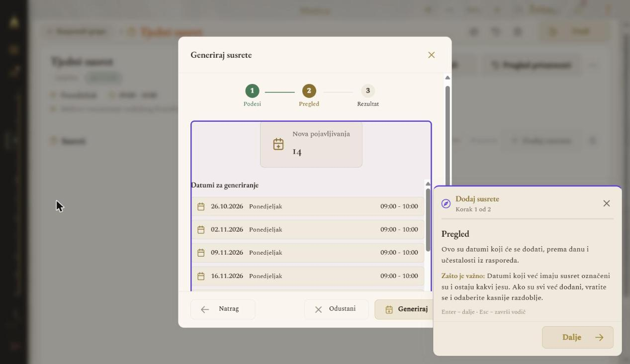The image size is (630, 364).
Task: Click calendar icon in the 26.10.2026 row
Action: (x=201, y=206)
